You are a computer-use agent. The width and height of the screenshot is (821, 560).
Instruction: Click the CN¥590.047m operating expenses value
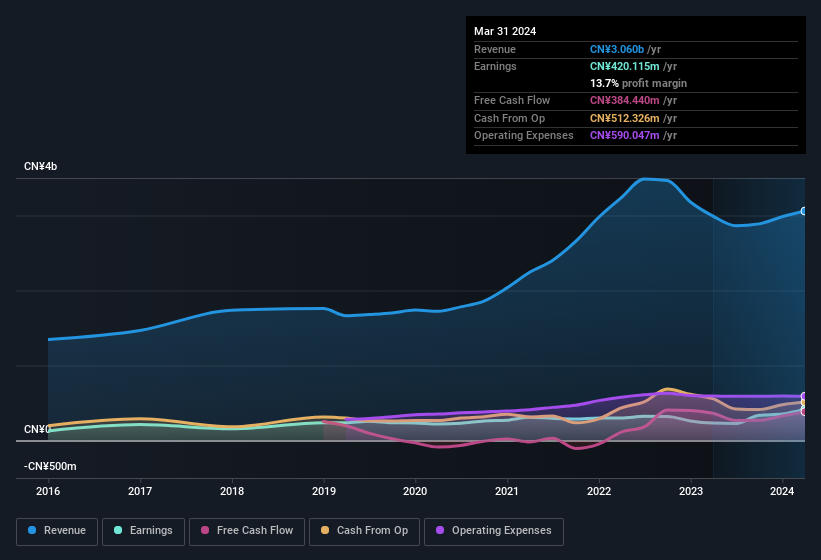pos(625,135)
